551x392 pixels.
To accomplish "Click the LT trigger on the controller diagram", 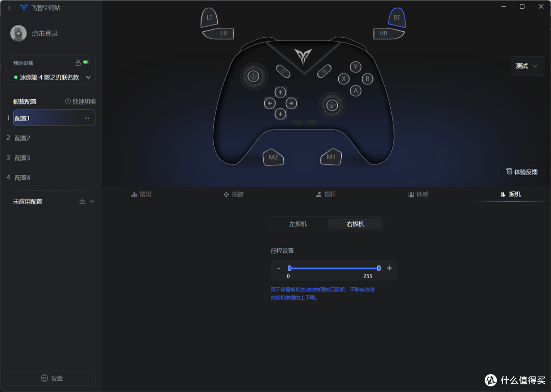I will pyautogui.click(x=210, y=17).
